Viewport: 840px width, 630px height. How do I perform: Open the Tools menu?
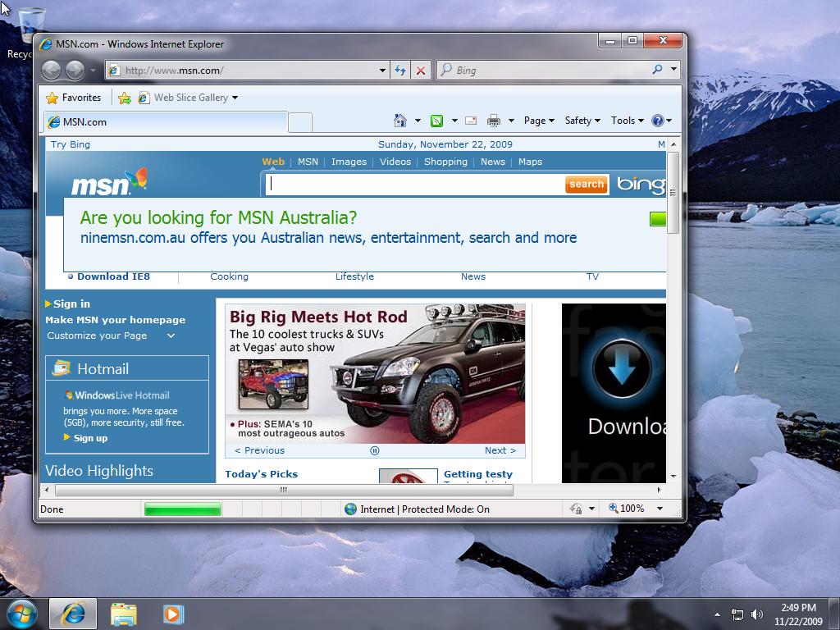[x=627, y=121]
